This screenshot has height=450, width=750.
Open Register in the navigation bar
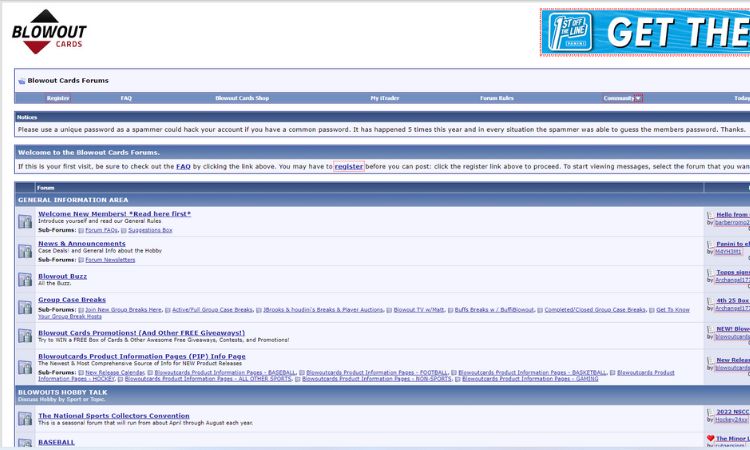point(58,98)
